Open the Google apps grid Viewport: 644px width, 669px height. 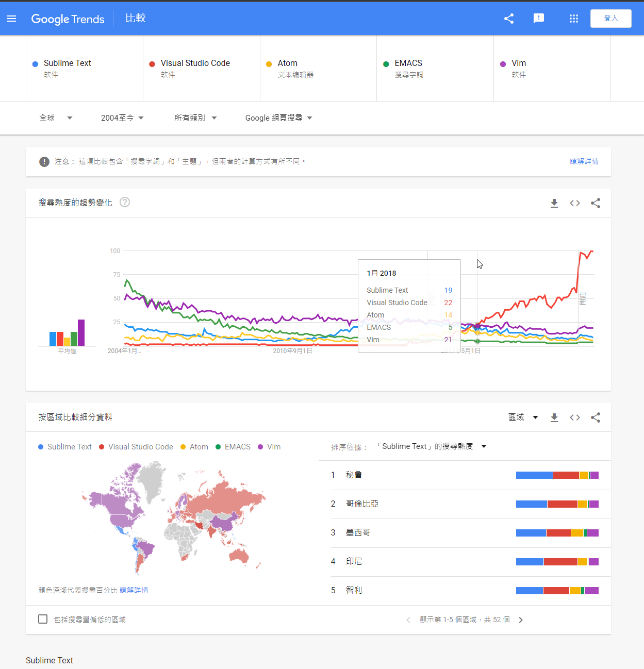[x=573, y=18]
